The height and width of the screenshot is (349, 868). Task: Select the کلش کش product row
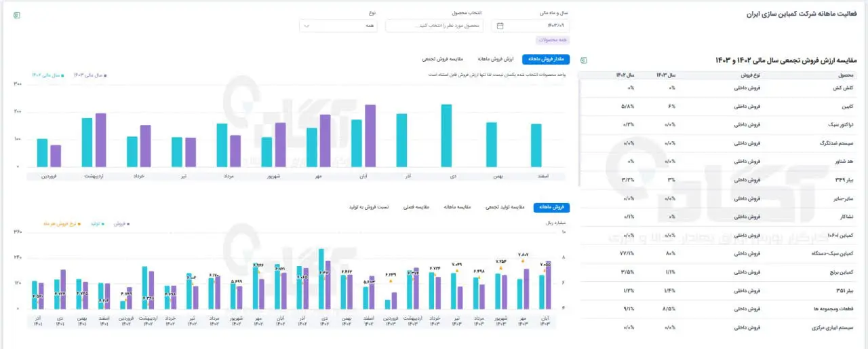tap(719, 88)
